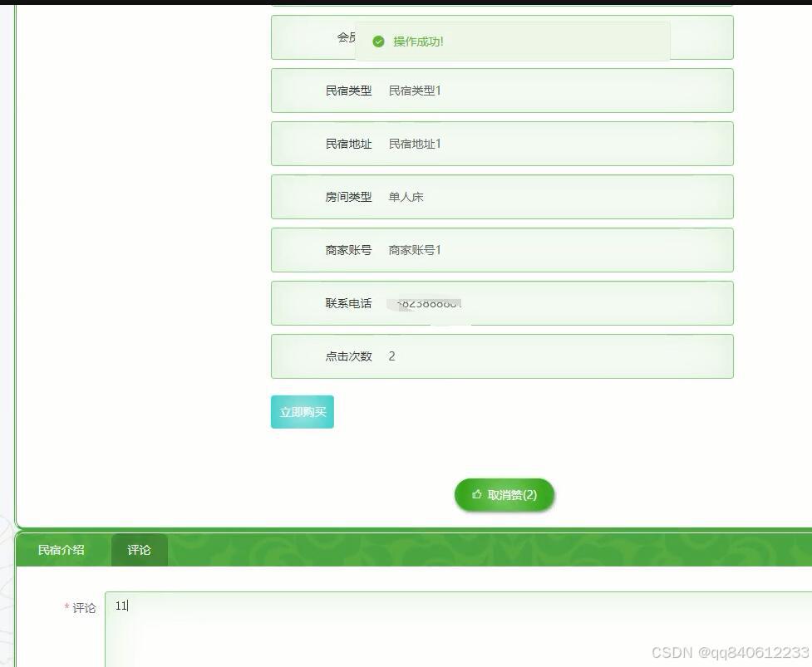Click the green checkmark in success toast
Screen dimensions: 812x667
(378, 39)
